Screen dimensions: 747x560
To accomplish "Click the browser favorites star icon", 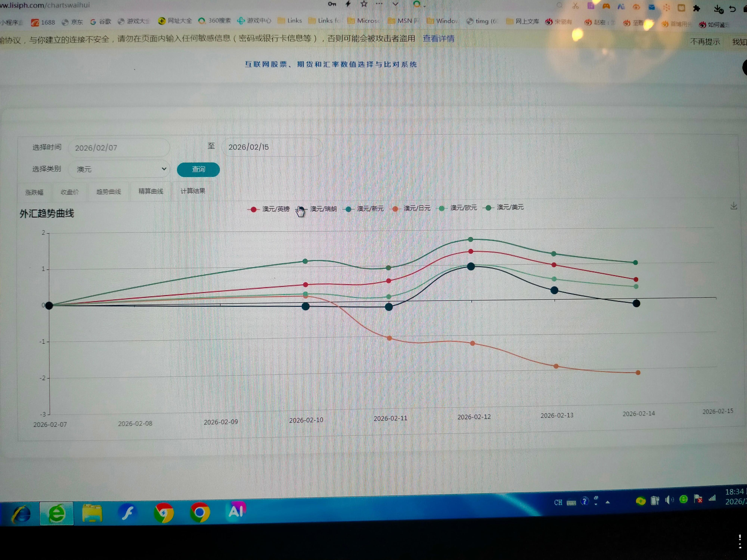I will point(363,4).
